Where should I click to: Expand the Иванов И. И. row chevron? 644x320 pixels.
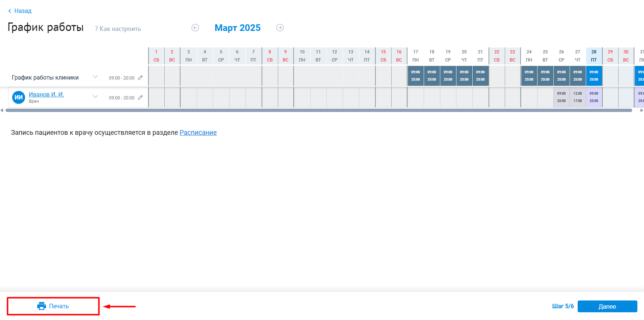(95, 96)
